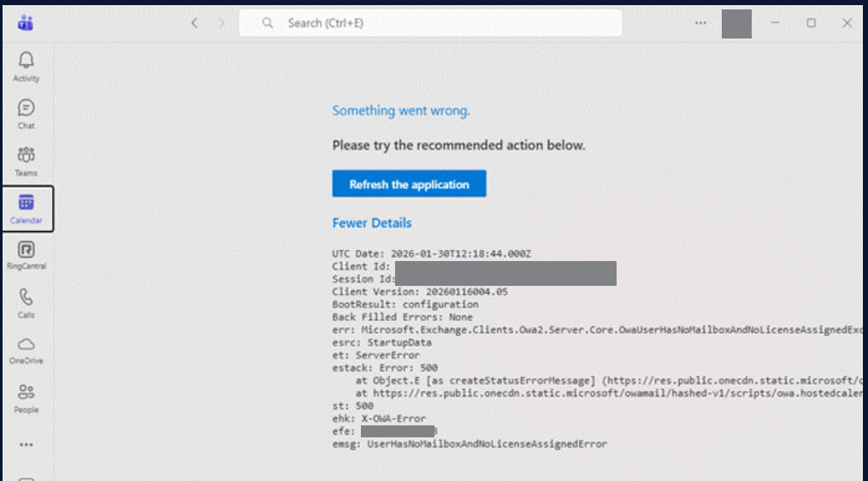The height and width of the screenshot is (481, 868).
Task: Click the createStatusErrorMessage stack trace line
Action: [x=609, y=381]
